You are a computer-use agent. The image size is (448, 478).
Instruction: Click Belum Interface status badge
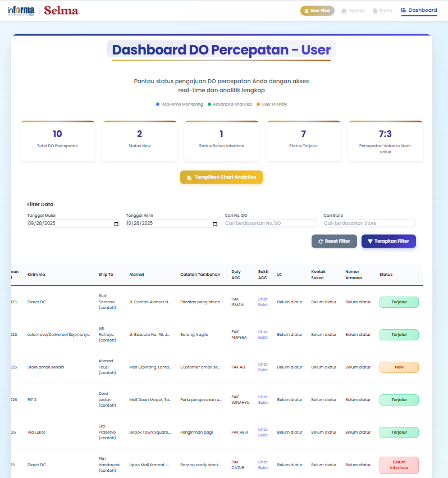399,465
